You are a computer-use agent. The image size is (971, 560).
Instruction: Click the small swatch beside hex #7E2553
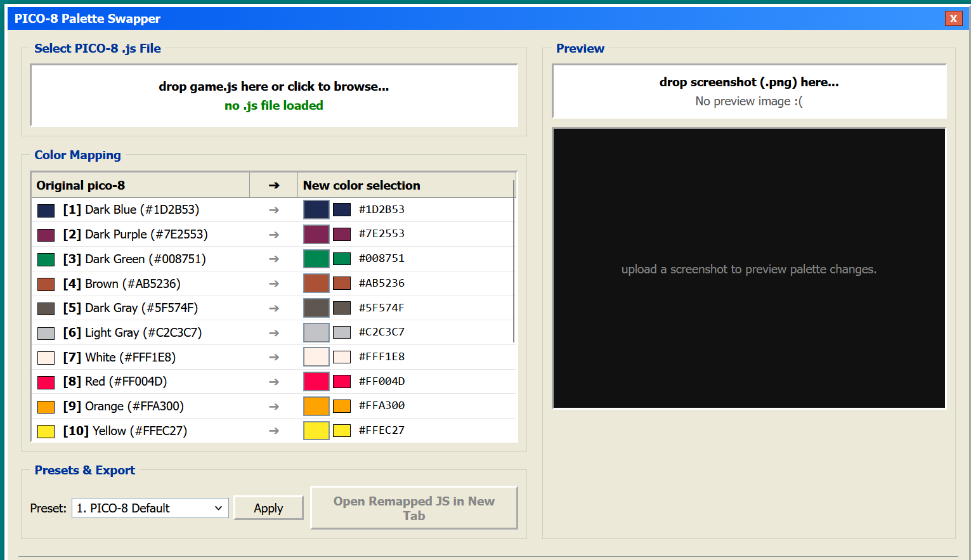point(342,234)
